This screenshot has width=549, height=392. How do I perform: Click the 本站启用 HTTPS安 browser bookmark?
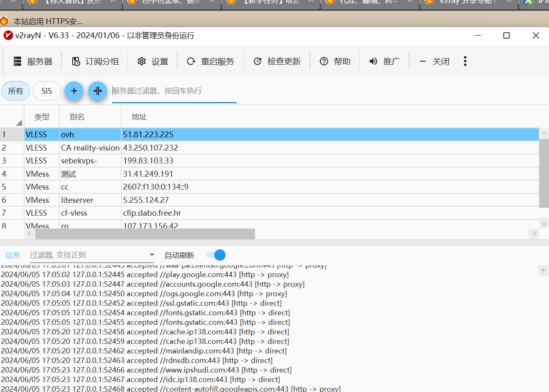[42, 21]
